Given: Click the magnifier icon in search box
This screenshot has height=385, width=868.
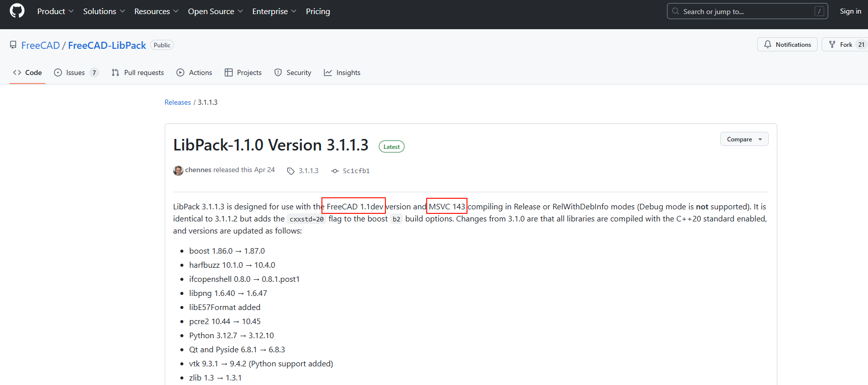Looking at the screenshot, I should point(676,11).
